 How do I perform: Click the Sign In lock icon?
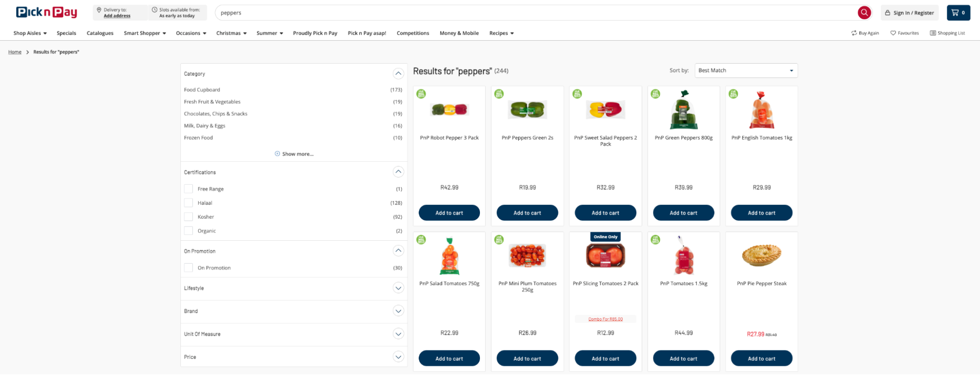point(887,13)
